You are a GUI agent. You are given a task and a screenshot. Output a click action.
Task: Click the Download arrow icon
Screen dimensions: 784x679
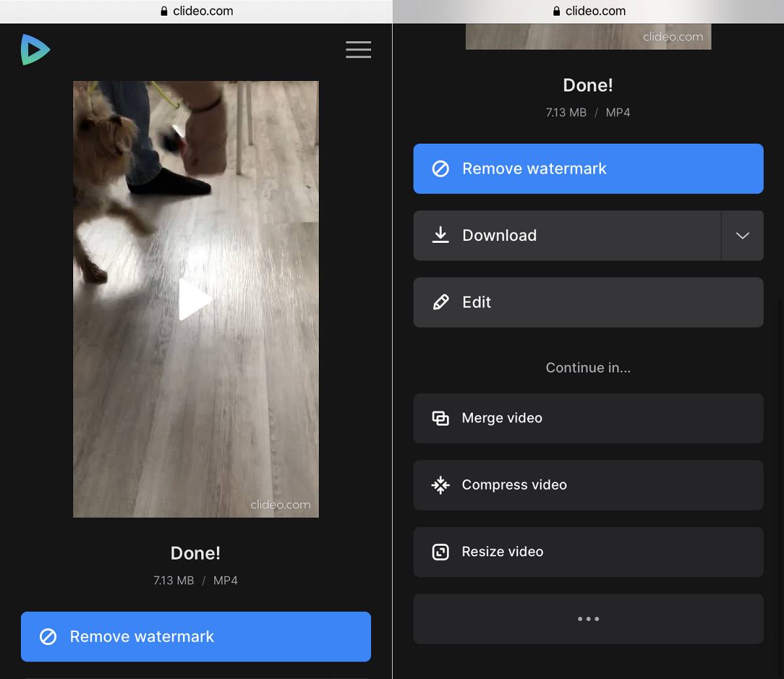pos(441,235)
